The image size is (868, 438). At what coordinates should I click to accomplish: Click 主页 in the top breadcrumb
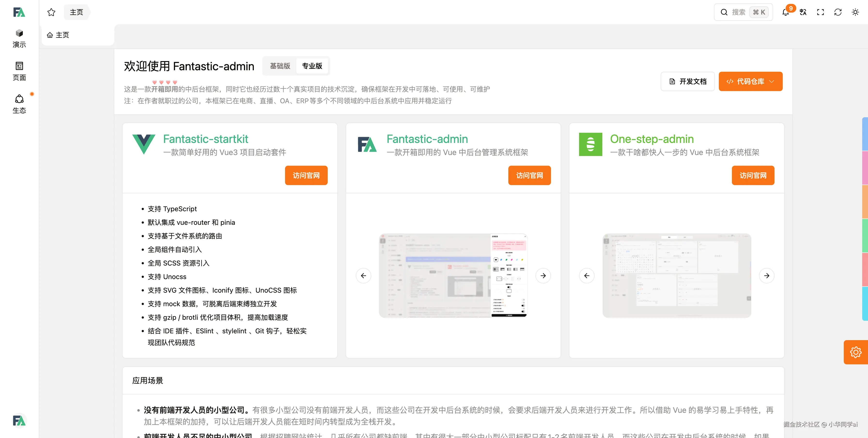pos(77,12)
